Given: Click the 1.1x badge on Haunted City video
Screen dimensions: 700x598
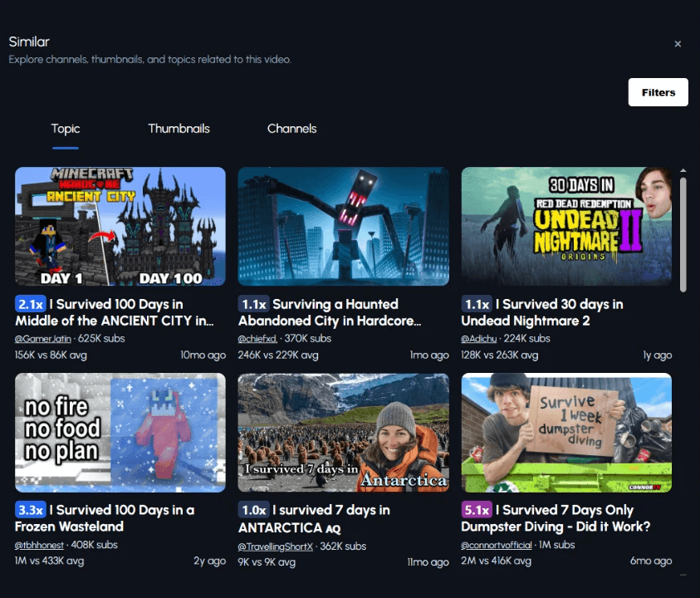Looking at the screenshot, I should (x=253, y=304).
